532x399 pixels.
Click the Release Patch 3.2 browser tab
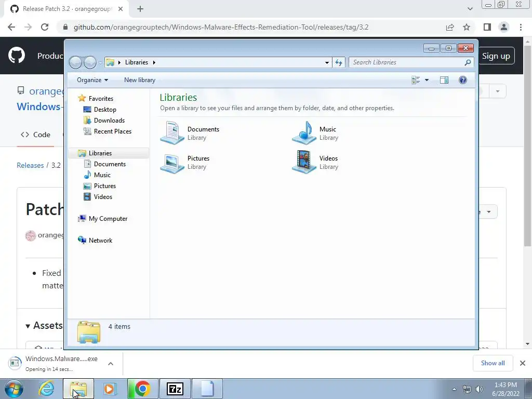coord(66,9)
